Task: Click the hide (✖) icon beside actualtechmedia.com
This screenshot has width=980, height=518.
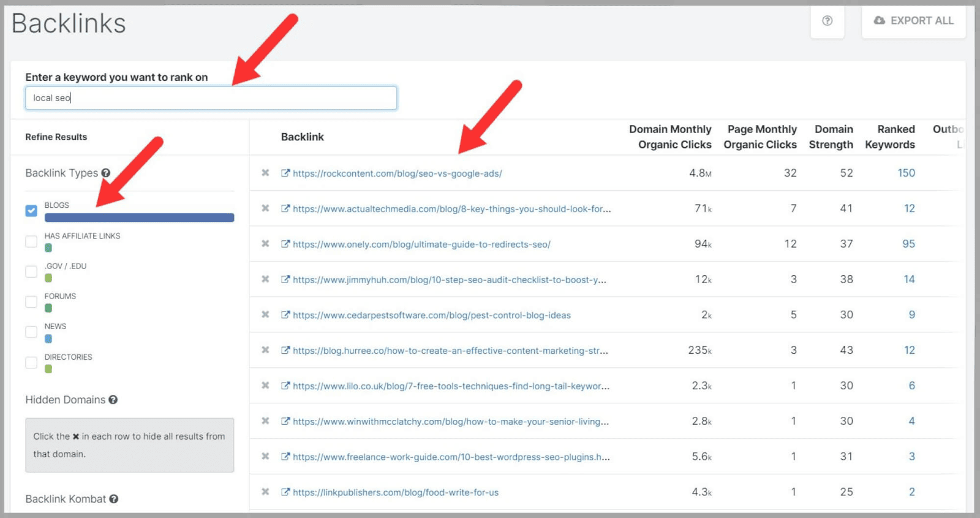Action: point(265,208)
